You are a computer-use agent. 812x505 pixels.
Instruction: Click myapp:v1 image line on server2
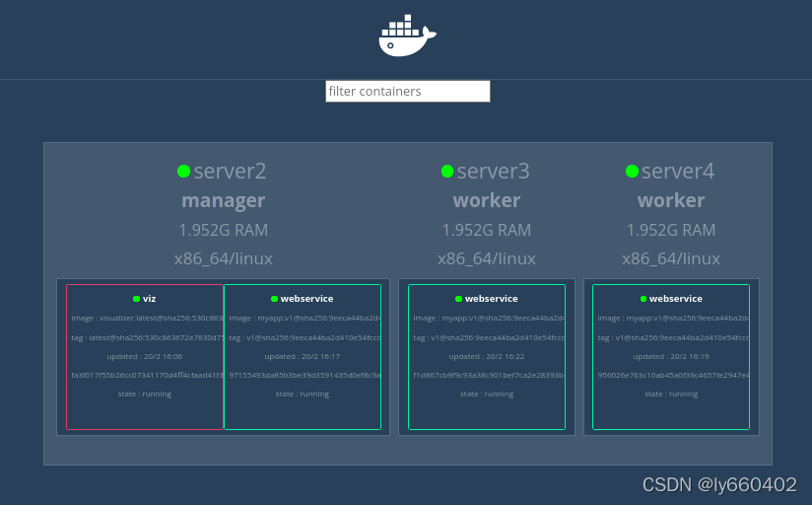(x=304, y=319)
